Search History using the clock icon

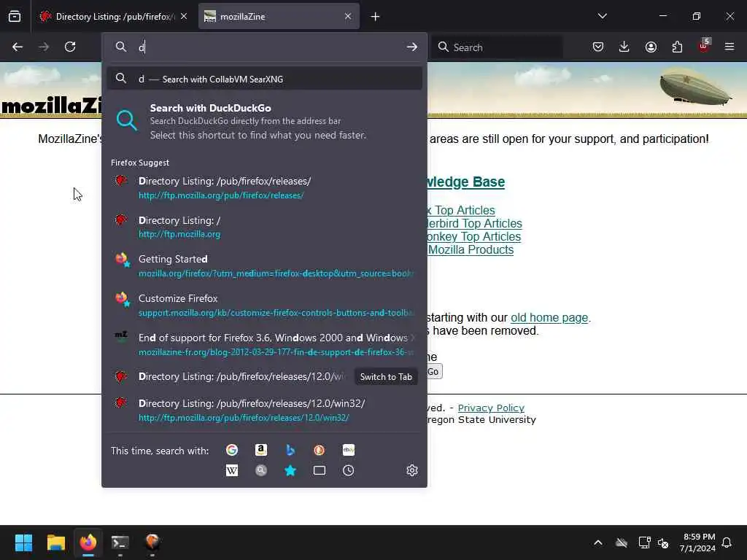tap(348, 470)
